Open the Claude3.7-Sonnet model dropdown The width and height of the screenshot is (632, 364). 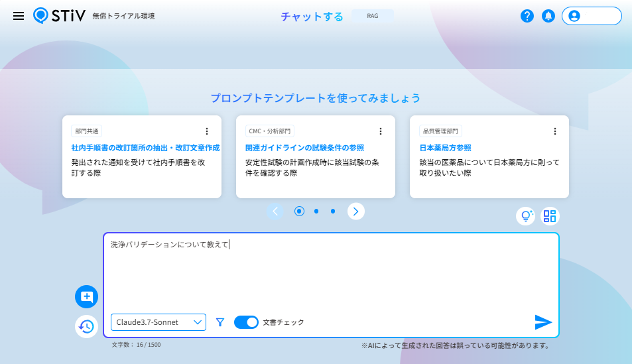click(158, 322)
